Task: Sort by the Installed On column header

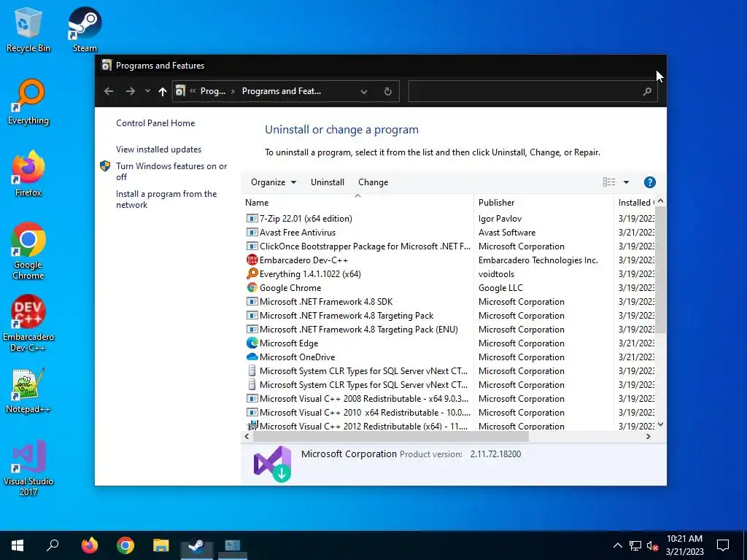Action: 636,203
